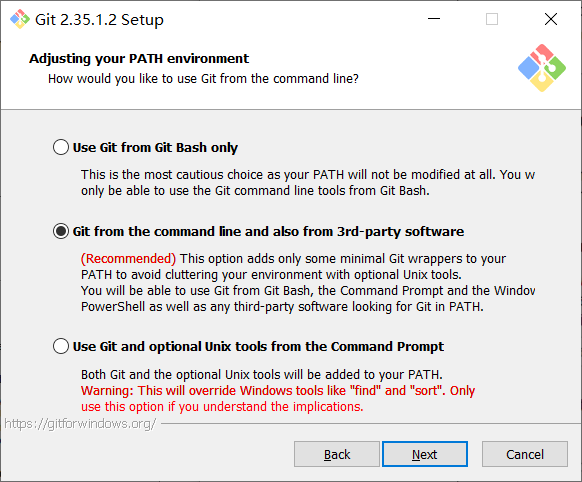Viewport: 582px width, 482px height.
Task: Go back to the previous setup page
Action: [x=337, y=454]
